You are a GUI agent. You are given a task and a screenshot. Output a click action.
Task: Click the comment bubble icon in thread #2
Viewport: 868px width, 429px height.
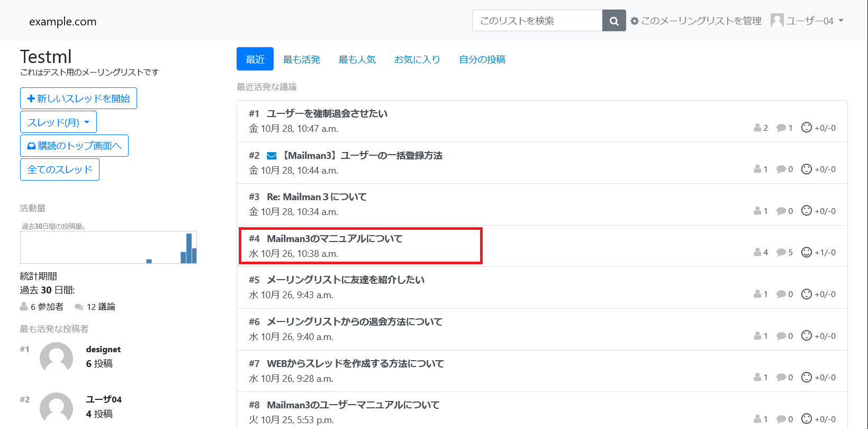coord(781,169)
